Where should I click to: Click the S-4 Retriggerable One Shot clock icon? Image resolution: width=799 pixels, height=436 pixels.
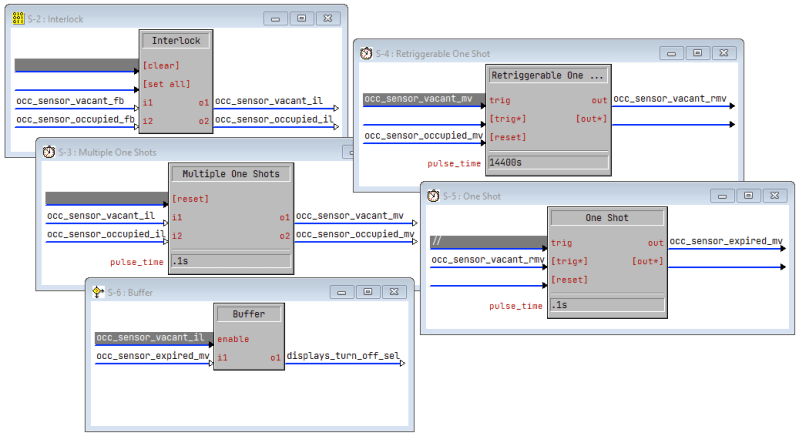366,53
